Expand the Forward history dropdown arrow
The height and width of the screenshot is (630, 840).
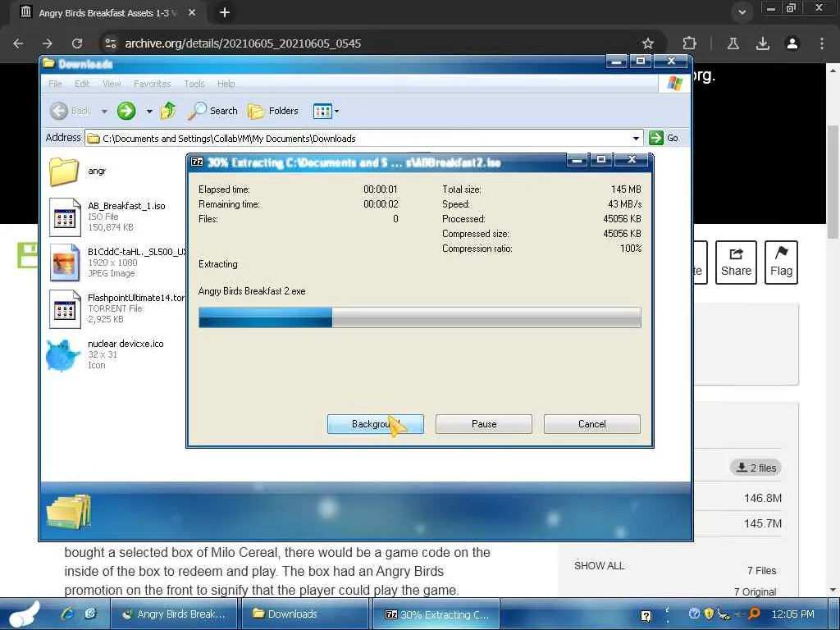[149, 112]
